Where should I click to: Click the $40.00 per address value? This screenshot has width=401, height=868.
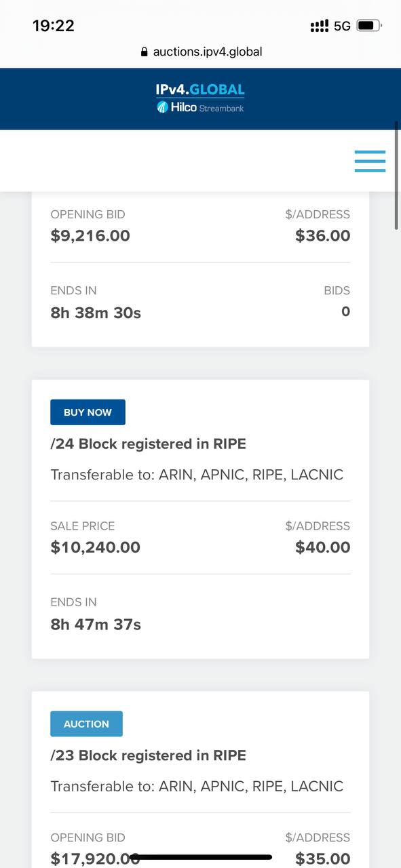[323, 547]
